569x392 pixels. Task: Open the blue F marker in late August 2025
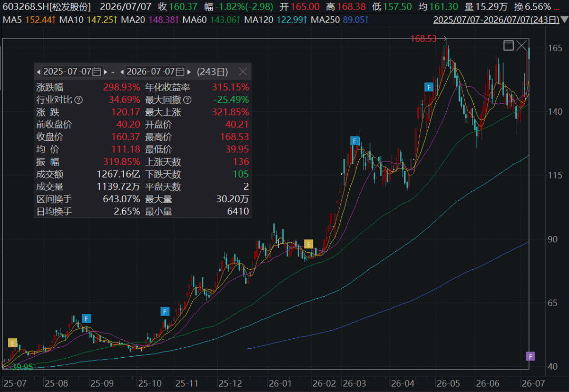click(x=86, y=319)
